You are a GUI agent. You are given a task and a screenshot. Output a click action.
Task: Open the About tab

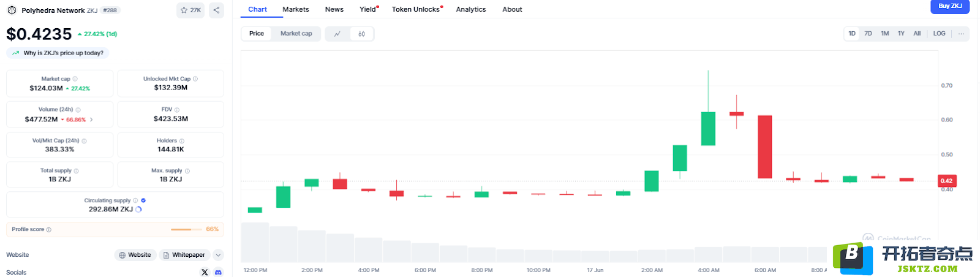(x=512, y=9)
